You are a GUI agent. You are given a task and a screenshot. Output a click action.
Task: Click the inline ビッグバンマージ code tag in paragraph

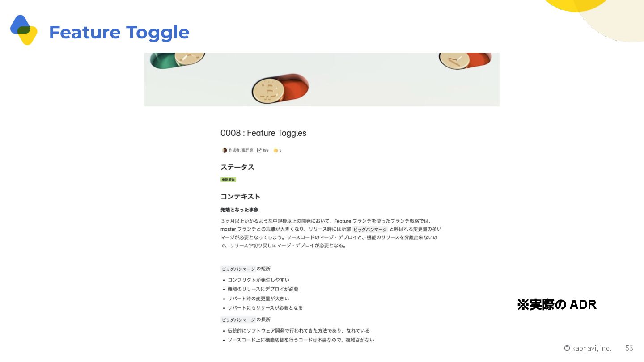[x=370, y=229]
